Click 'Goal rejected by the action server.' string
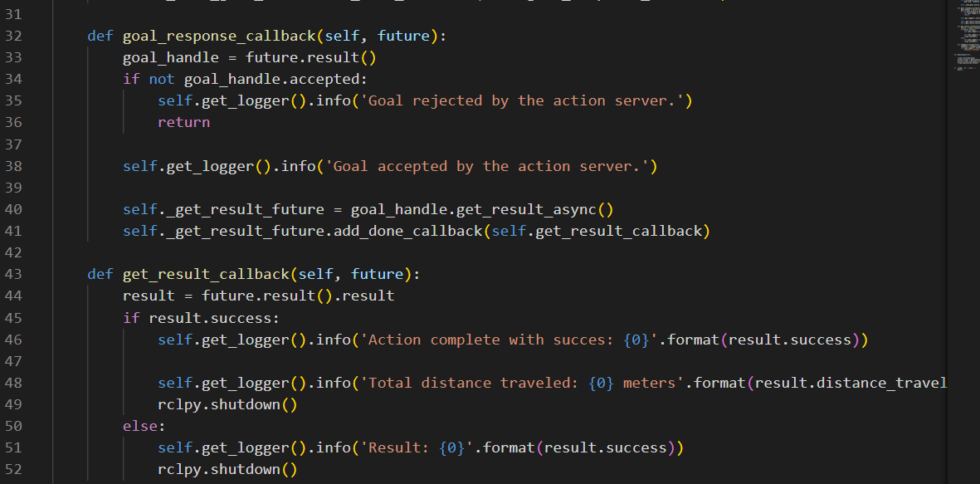Screen dimensions: 980x484 (x=523, y=100)
